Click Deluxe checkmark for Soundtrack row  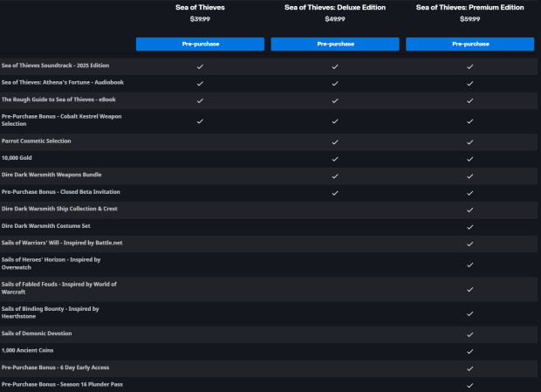pos(335,66)
